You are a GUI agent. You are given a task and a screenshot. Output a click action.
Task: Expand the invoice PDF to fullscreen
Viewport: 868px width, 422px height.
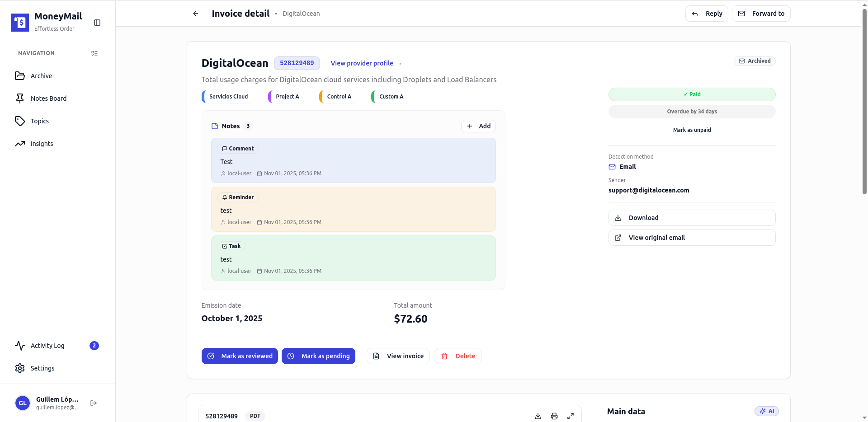pyautogui.click(x=571, y=416)
